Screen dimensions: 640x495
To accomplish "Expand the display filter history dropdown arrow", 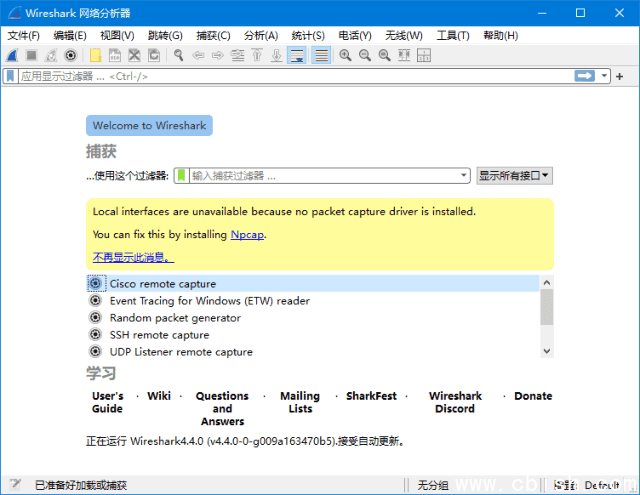I will [x=605, y=76].
